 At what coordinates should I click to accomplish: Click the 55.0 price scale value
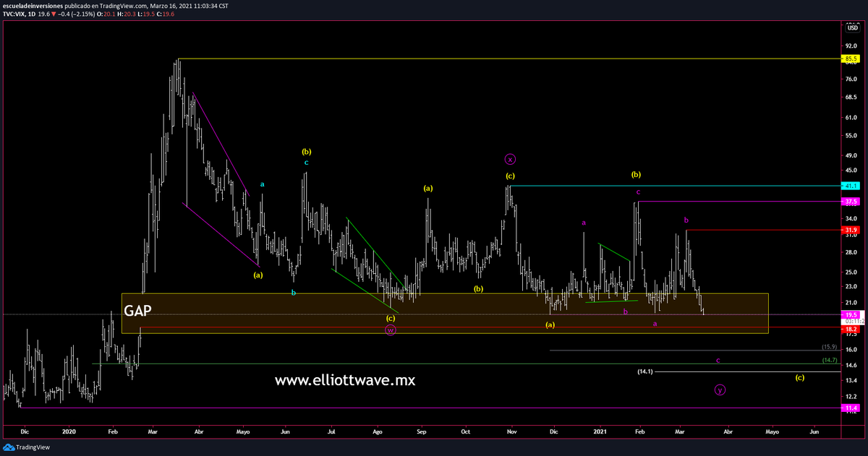[x=851, y=136]
